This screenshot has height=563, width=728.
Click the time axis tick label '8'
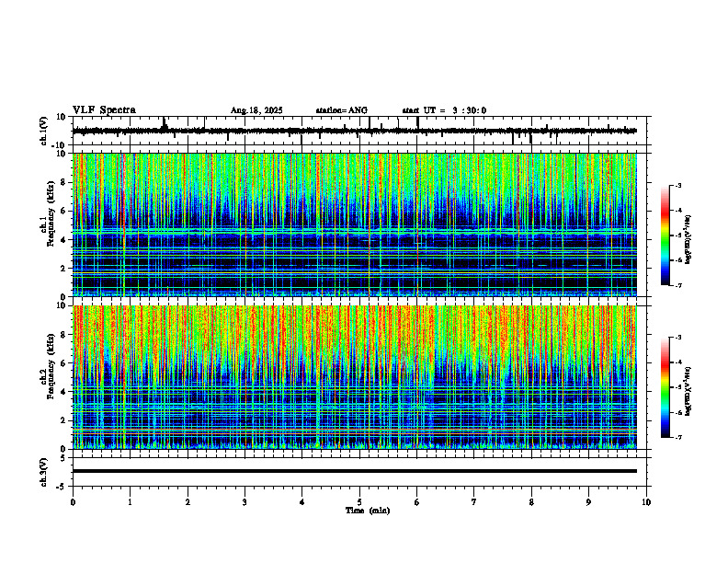point(531,502)
